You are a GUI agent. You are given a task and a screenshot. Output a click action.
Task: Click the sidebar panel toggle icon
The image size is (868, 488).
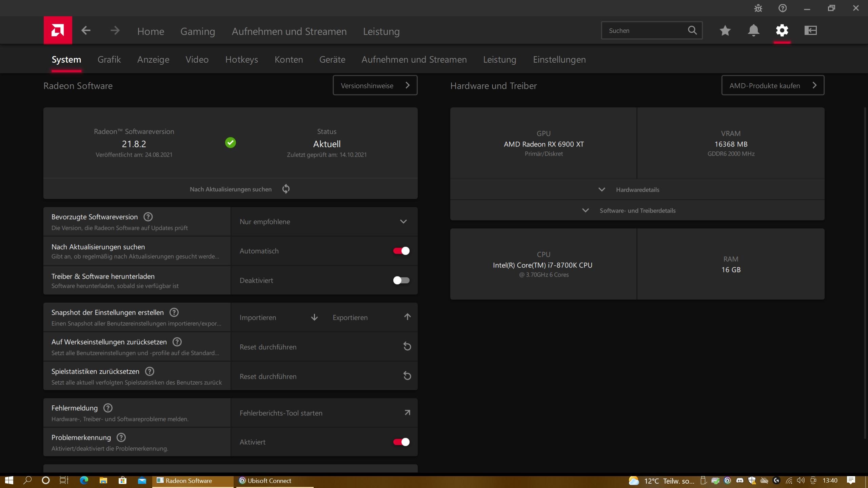pos(810,30)
